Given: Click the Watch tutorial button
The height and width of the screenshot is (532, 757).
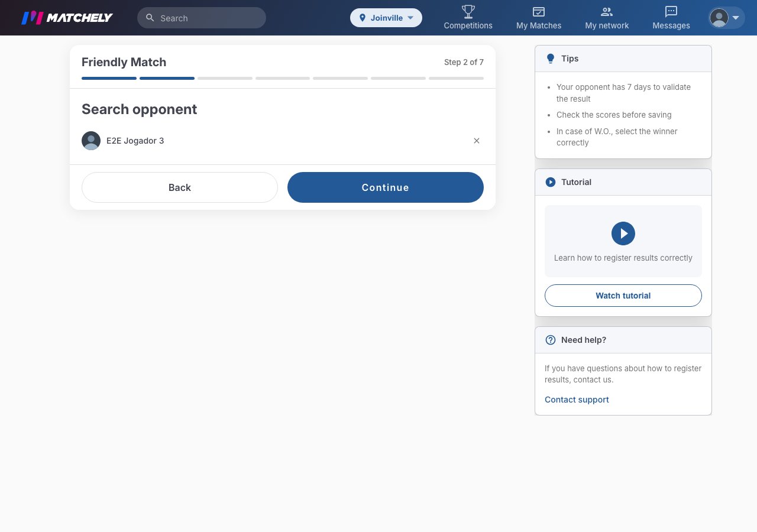Looking at the screenshot, I should 623,296.
